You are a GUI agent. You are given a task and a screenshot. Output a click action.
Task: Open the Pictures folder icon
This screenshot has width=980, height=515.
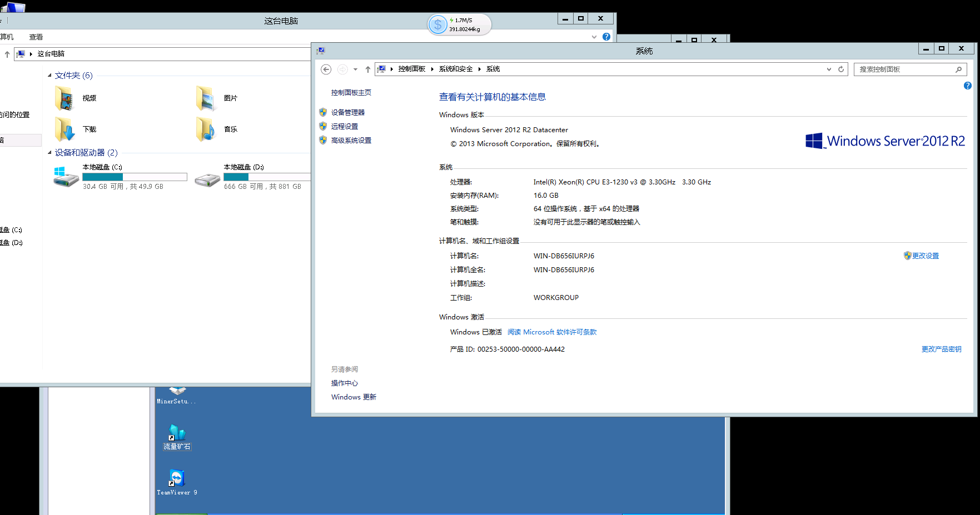tap(206, 98)
